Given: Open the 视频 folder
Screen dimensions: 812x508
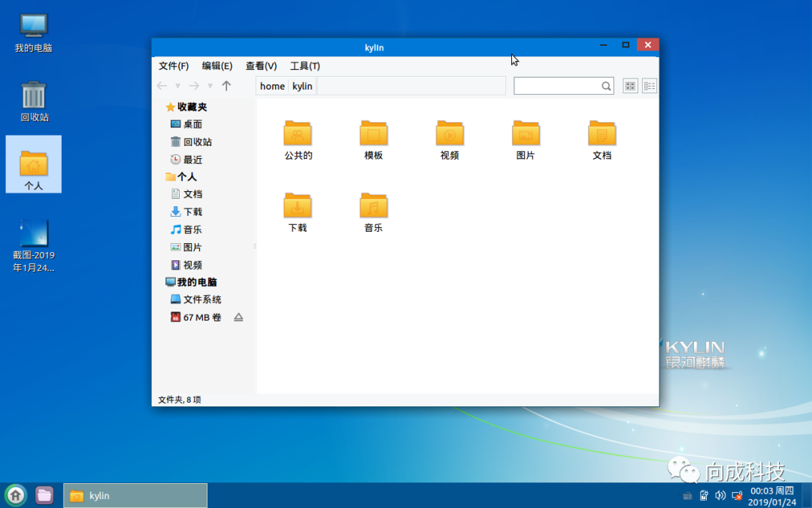Looking at the screenshot, I should tap(449, 135).
